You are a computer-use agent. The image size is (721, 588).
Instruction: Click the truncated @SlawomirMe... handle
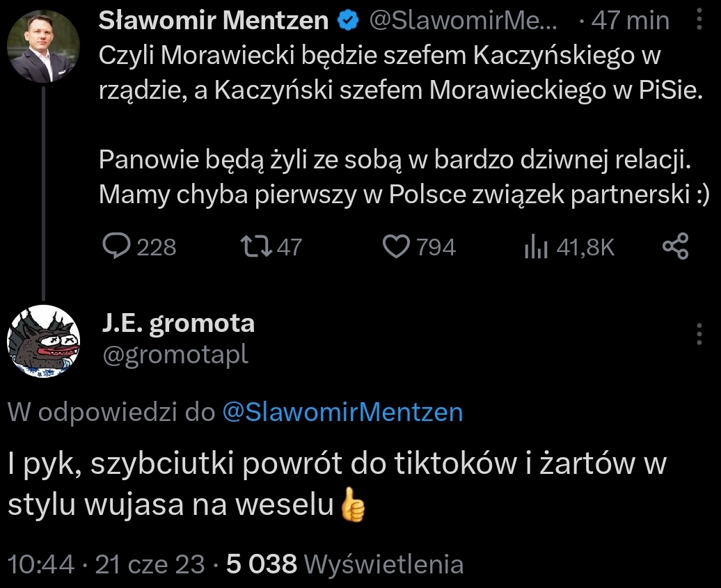click(461, 22)
